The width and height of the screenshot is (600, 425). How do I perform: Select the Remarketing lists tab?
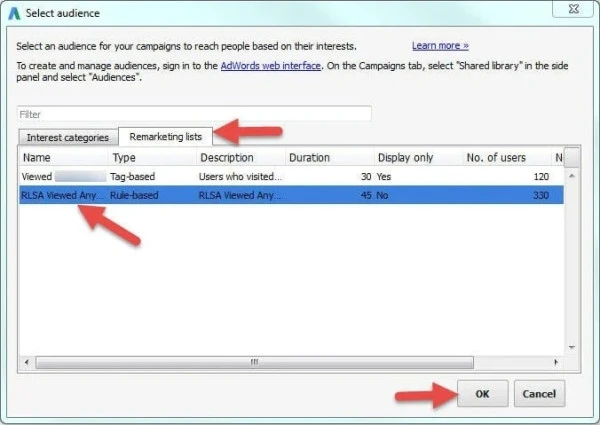pyautogui.click(x=165, y=137)
